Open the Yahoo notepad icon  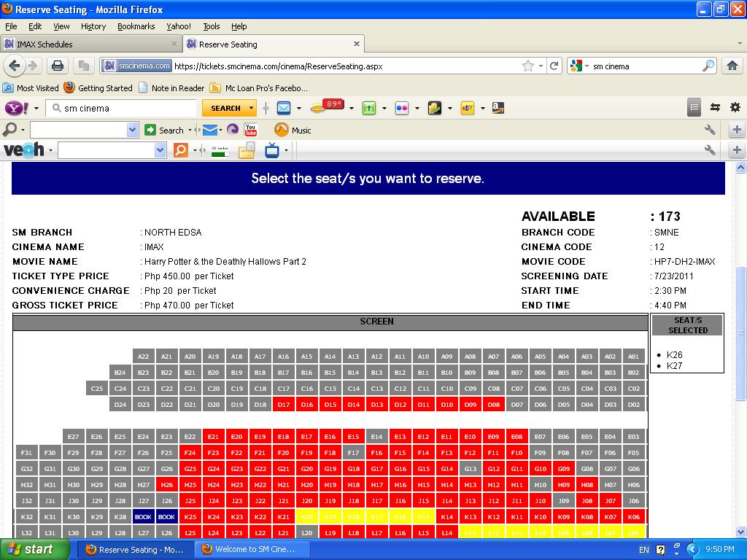[435, 108]
